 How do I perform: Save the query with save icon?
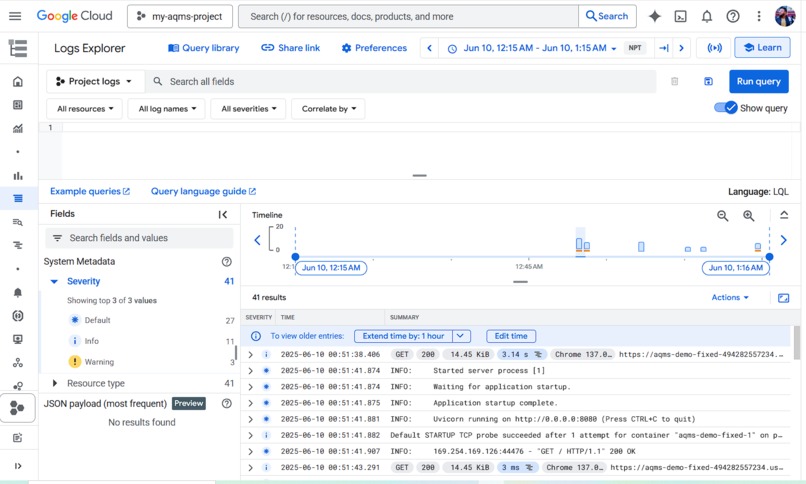click(x=708, y=81)
